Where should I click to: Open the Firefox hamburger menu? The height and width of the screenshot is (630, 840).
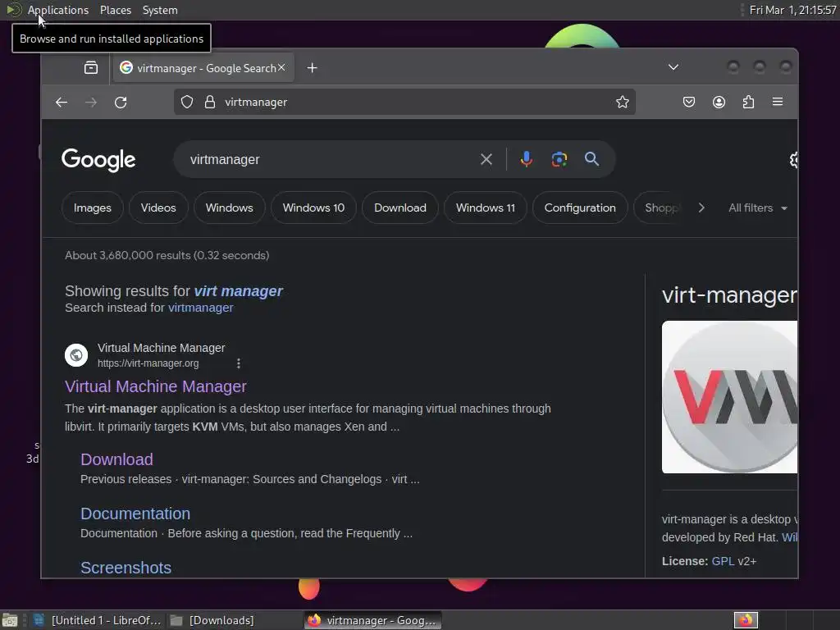(x=778, y=102)
